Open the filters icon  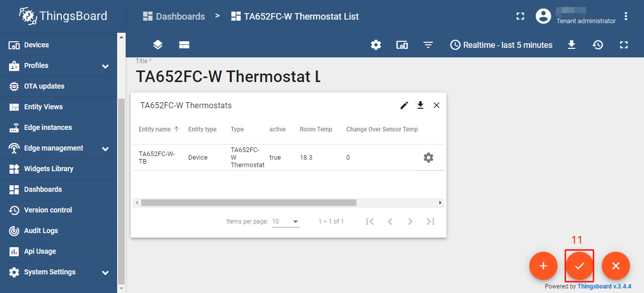[x=428, y=45]
